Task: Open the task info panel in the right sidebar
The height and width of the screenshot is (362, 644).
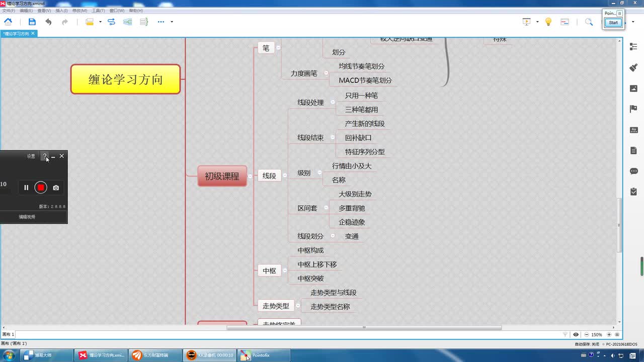Action: 633,192
